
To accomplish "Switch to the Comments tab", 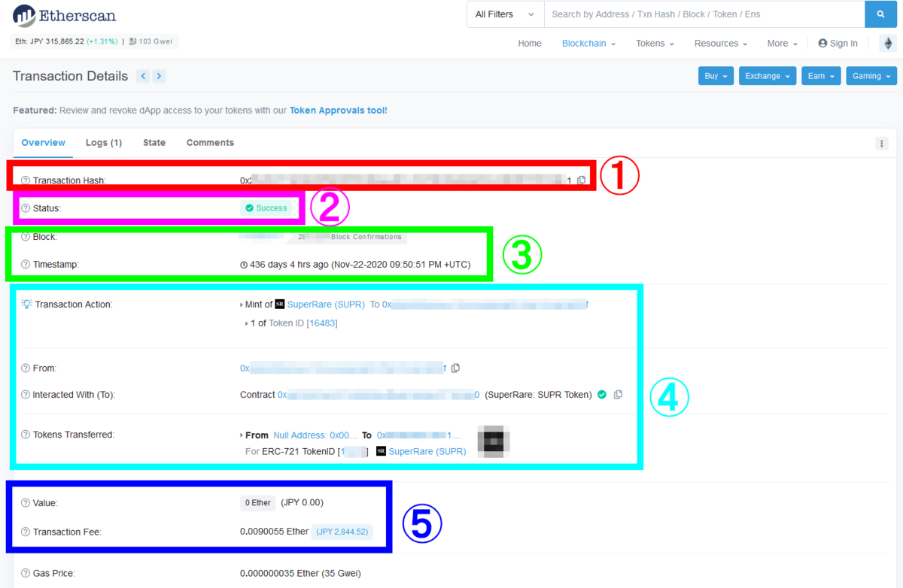I will (210, 143).
